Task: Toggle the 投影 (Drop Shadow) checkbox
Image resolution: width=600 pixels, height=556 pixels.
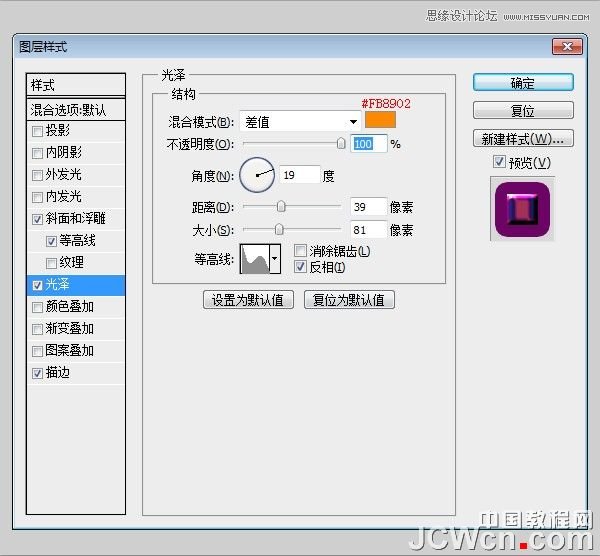Action: (x=37, y=132)
